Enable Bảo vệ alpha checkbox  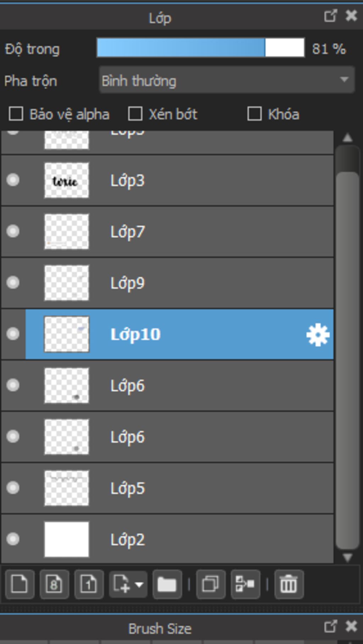pyautogui.click(x=16, y=114)
